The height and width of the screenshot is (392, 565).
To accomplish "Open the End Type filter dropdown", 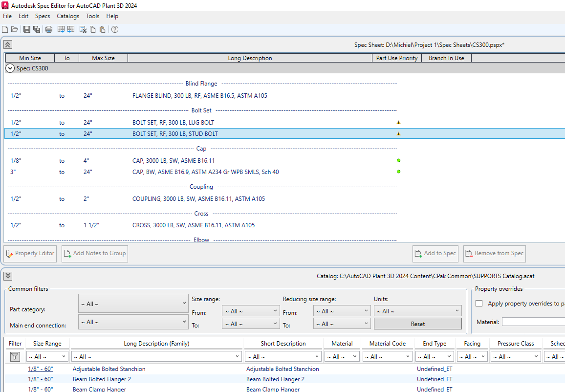I will coord(434,357).
